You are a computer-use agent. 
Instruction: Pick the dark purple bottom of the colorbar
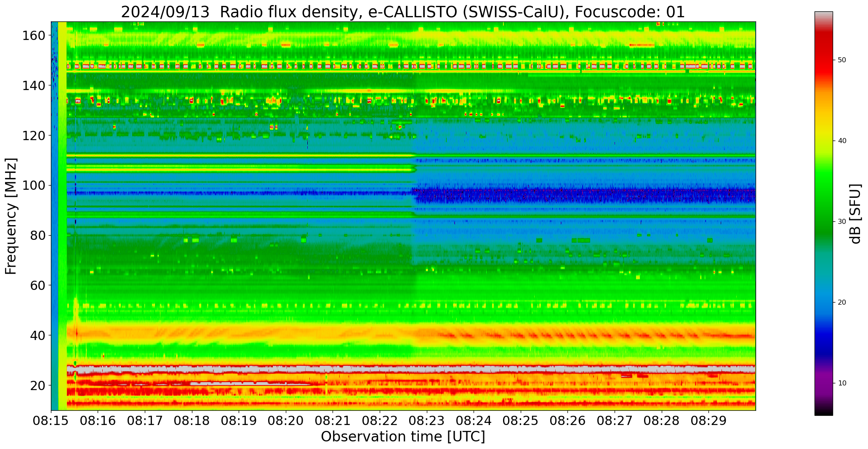coord(823,408)
